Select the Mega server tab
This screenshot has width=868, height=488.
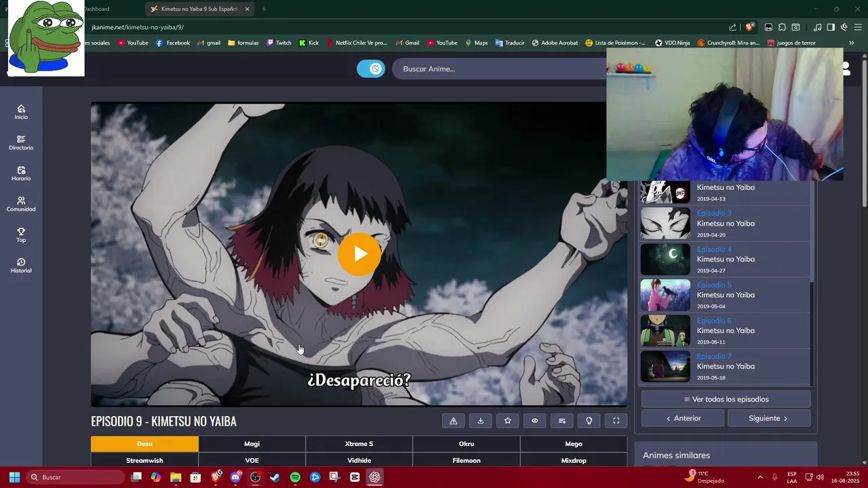(574, 444)
